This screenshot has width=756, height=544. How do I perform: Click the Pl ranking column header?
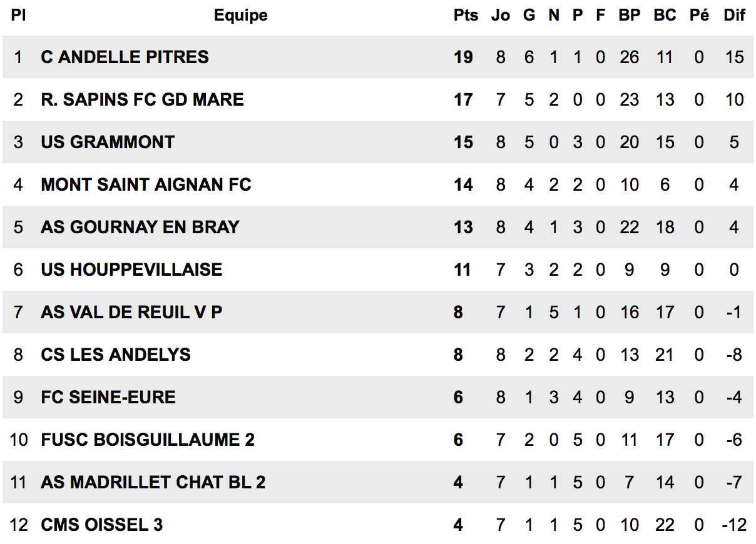pyautogui.click(x=18, y=16)
